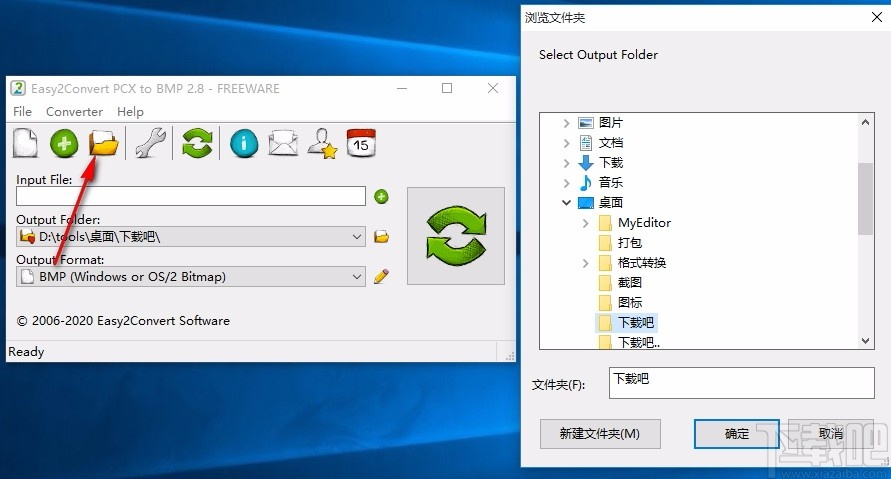Click the blue info About icon
This screenshot has width=891, height=479.
[x=244, y=143]
